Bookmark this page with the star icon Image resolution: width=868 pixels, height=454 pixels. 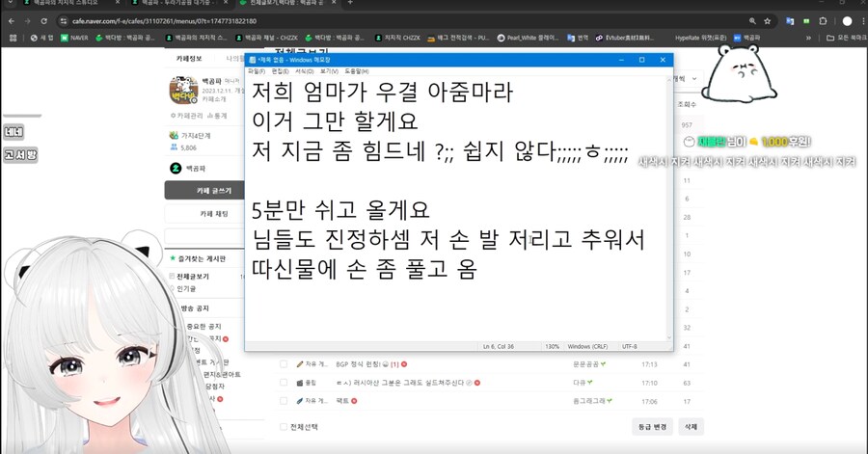click(768, 21)
